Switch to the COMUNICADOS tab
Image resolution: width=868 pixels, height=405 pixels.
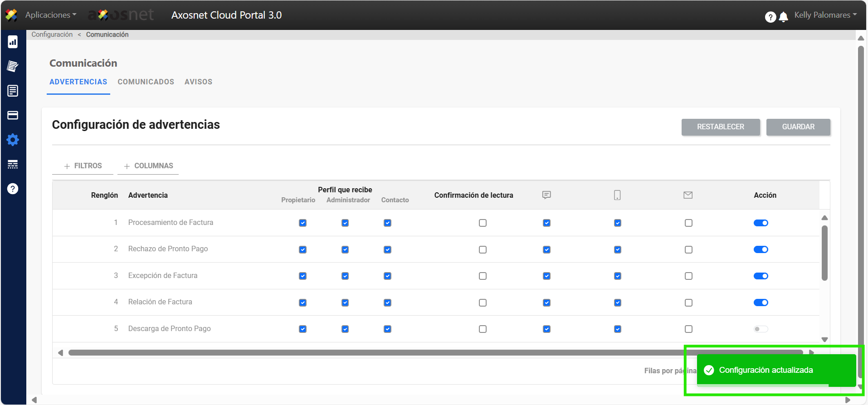[146, 82]
